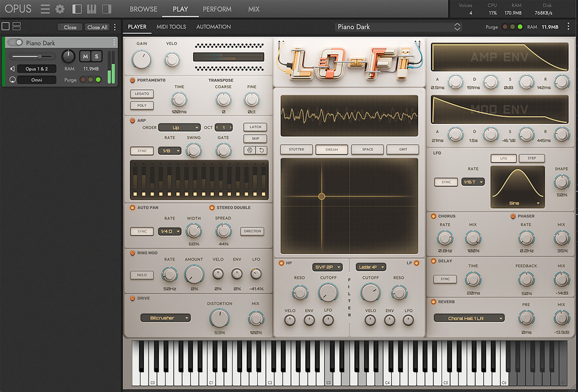
Task: Toggle the Portamento power LED
Action: (x=132, y=80)
